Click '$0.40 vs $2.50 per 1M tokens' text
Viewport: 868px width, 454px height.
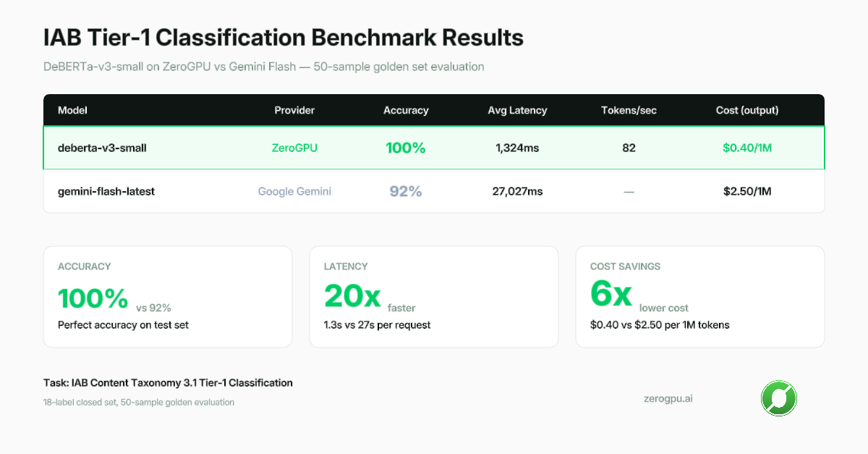pos(660,325)
